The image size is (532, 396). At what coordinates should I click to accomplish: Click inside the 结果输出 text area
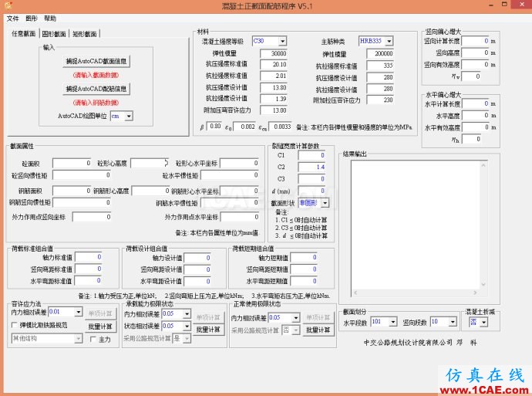(416, 225)
